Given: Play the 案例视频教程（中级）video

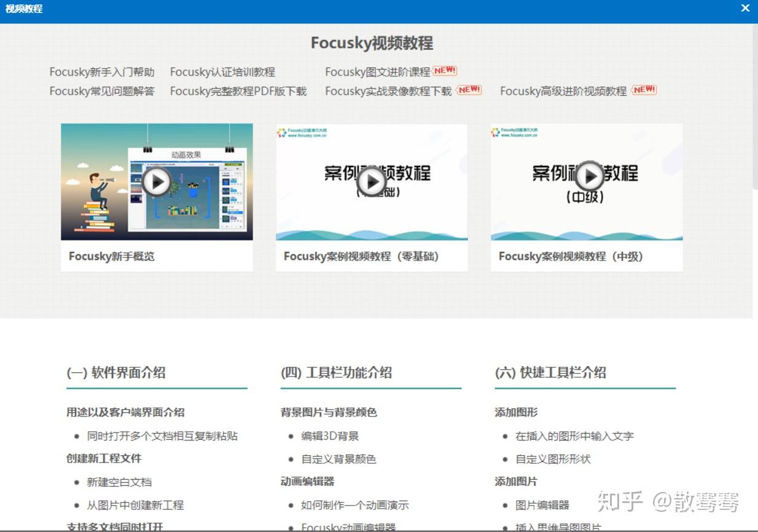Looking at the screenshot, I should pyautogui.click(x=589, y=176).
